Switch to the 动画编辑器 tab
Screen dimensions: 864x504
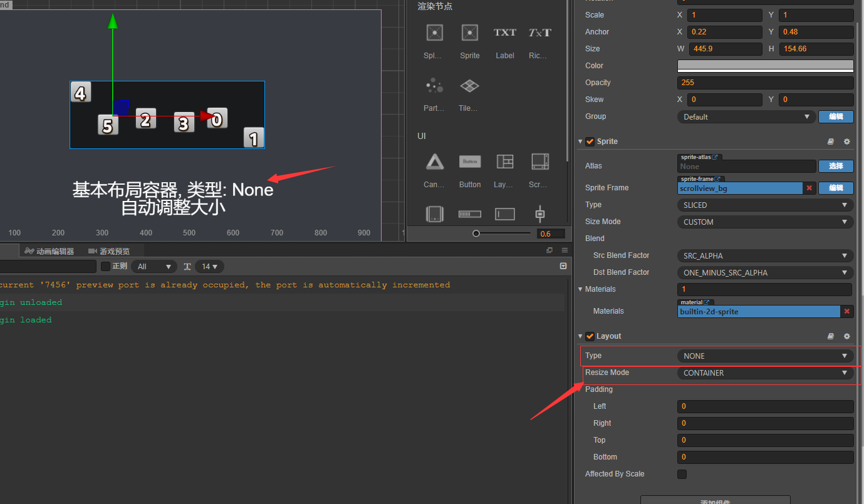(49, 251)
